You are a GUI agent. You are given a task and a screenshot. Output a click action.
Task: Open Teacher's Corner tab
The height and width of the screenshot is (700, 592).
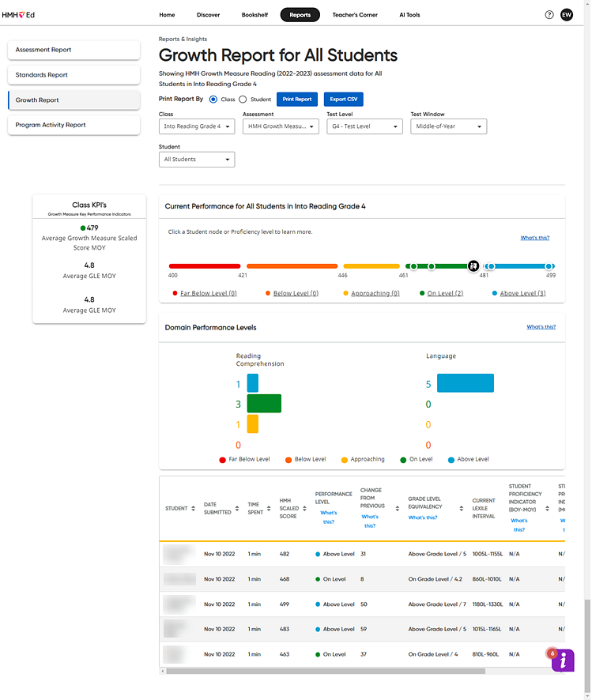point(355,15)
